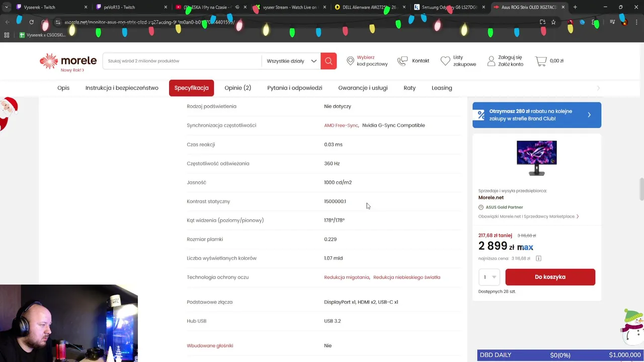Open the Vyseerek x CSGOSKI bookmark
The width and height of the screenshot is (644, 362).
[x=43, y=35]
